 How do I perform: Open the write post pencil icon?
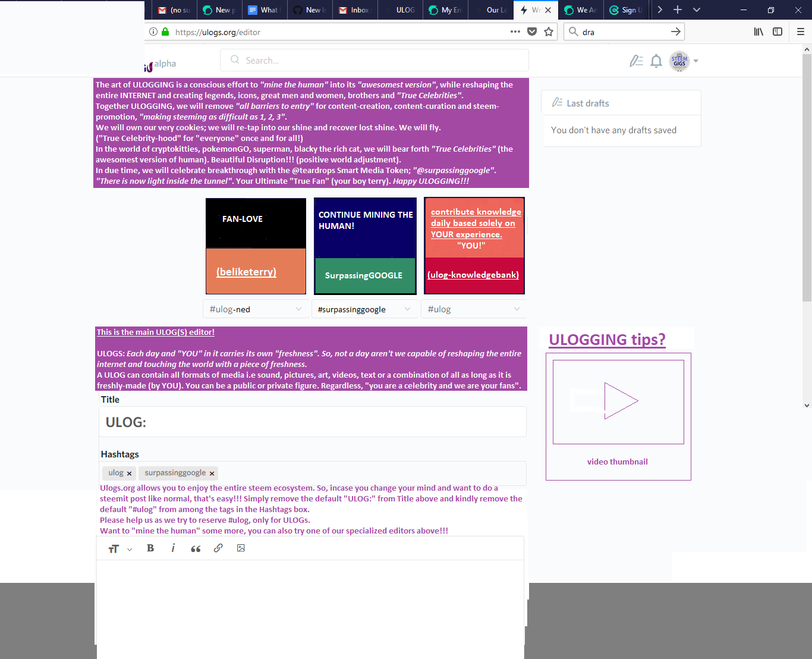tap(636, 61)
